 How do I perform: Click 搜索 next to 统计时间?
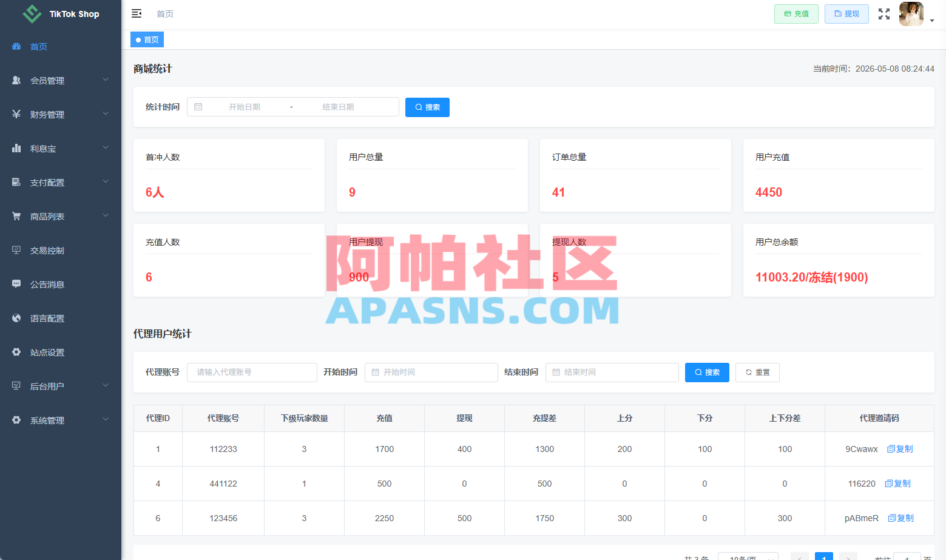point(427,107)
